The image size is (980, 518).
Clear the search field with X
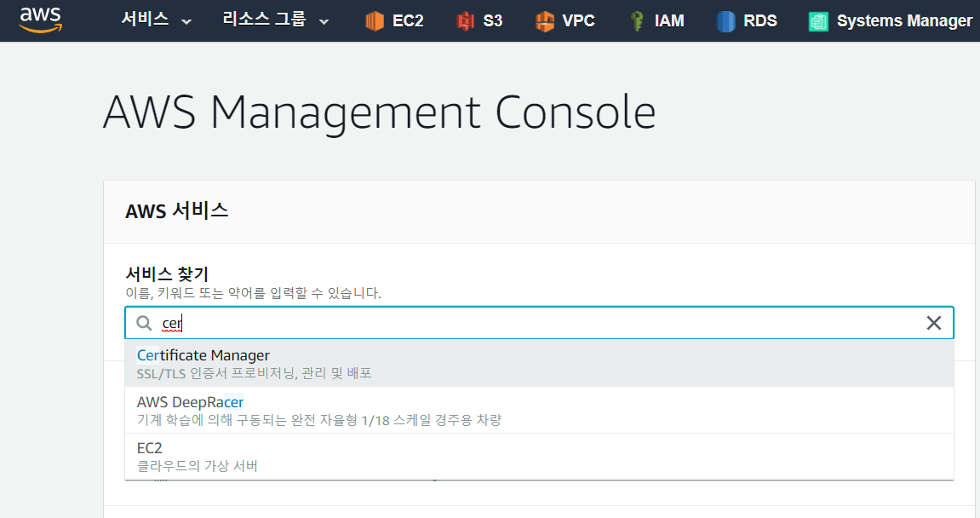934,323
